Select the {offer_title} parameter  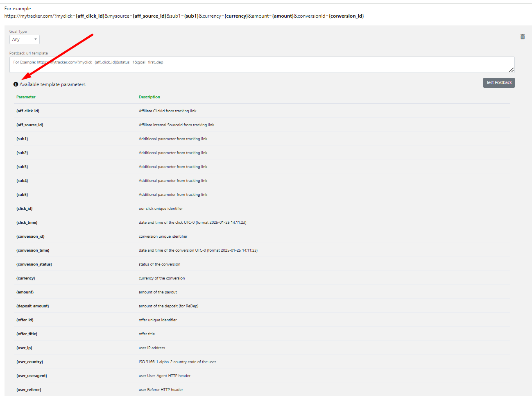point(27,334)
